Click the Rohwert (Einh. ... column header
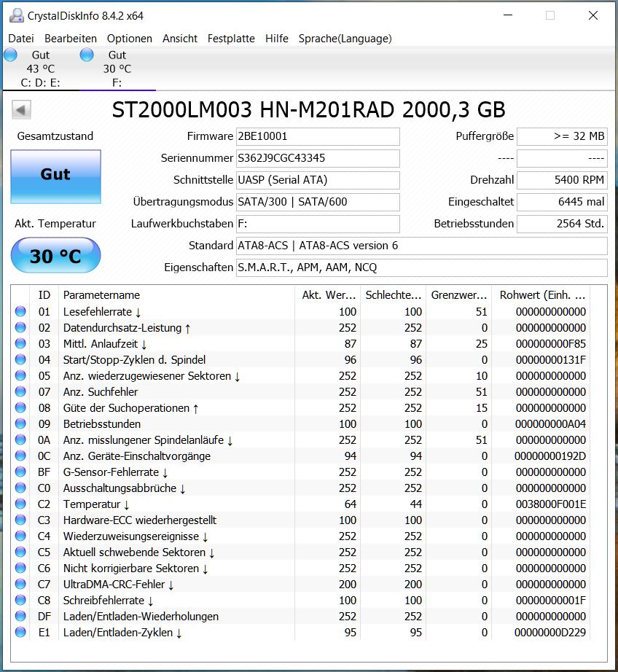The image size is (618, 672). (541, 295)
